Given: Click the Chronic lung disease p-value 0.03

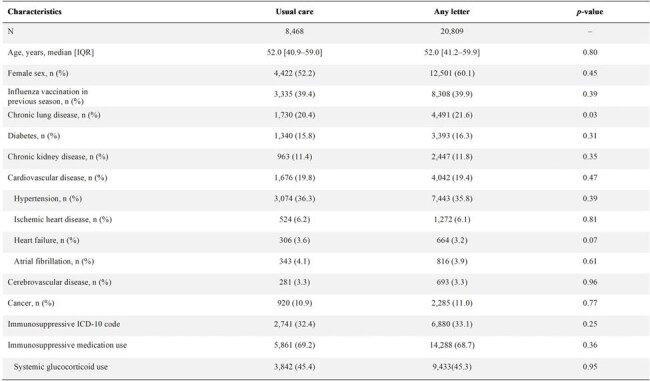Looking at the screenshot, I should (589, 115).
